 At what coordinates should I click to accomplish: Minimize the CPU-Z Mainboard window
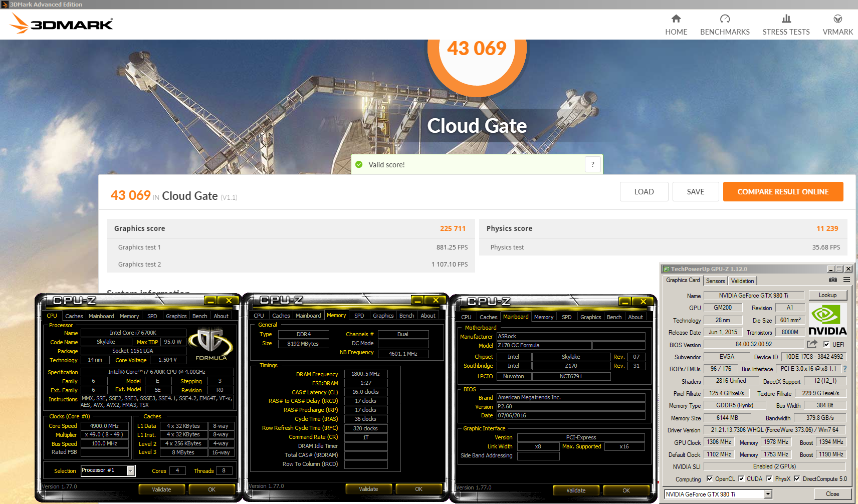pyautogui.click(x=624, y=301)
